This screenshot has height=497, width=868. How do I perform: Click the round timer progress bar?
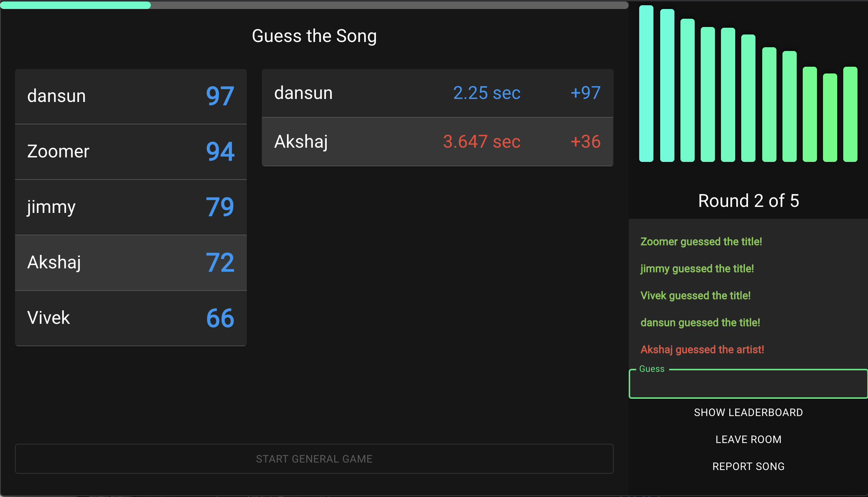(x=314, y=5)
